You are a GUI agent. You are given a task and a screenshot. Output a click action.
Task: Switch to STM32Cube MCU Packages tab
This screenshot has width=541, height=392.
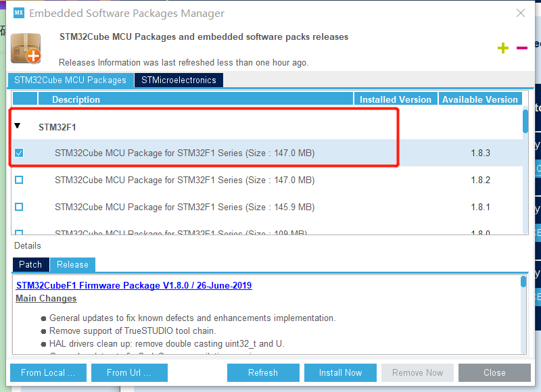coord(70,80)
